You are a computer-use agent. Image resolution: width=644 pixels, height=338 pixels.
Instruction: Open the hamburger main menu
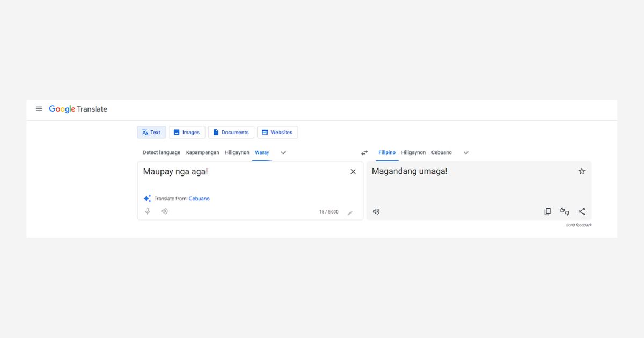tap(39, 109)
